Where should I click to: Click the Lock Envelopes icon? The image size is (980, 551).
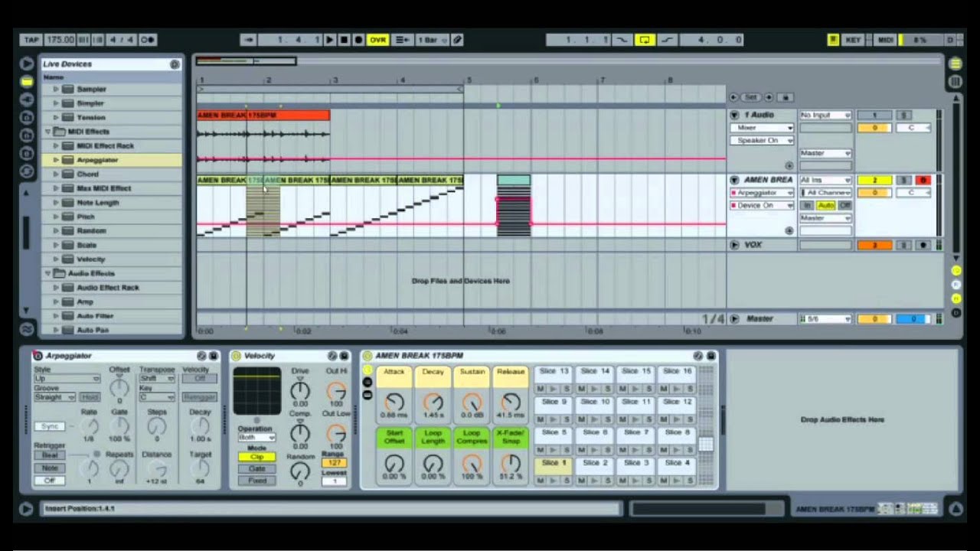pos(785,97)
